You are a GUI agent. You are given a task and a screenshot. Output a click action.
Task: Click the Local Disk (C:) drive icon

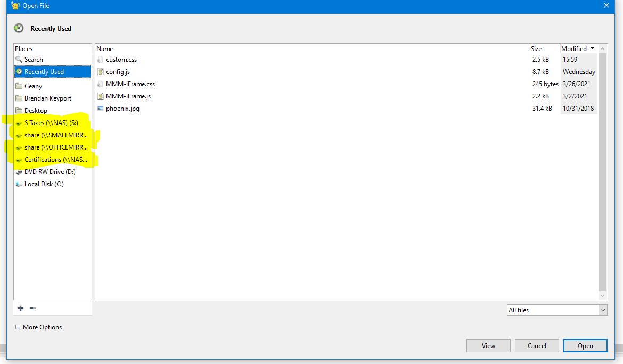coord(19,184)
